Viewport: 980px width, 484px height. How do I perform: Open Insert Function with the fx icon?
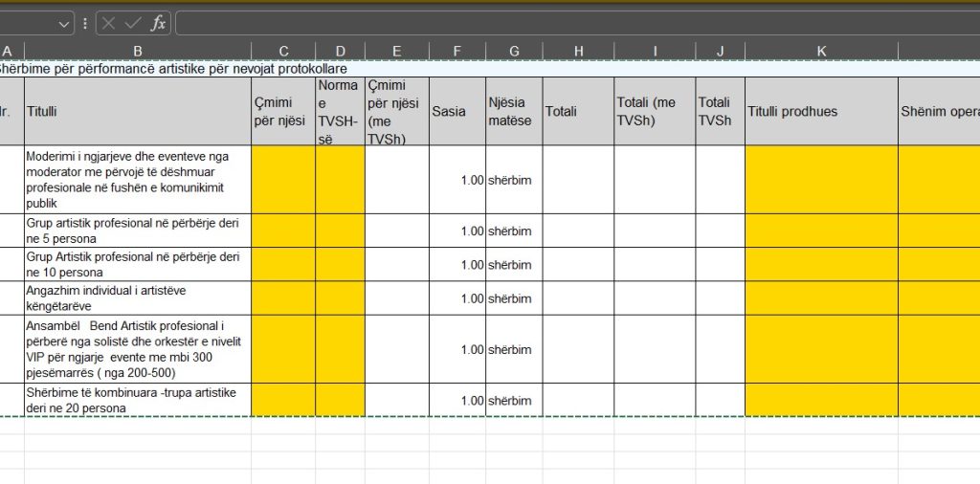pos(158,24)
